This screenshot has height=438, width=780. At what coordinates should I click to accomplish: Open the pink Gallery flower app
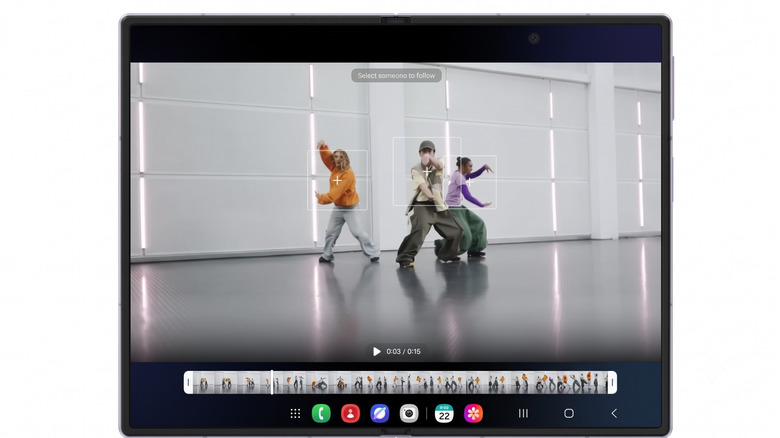[x=473, y=414]
